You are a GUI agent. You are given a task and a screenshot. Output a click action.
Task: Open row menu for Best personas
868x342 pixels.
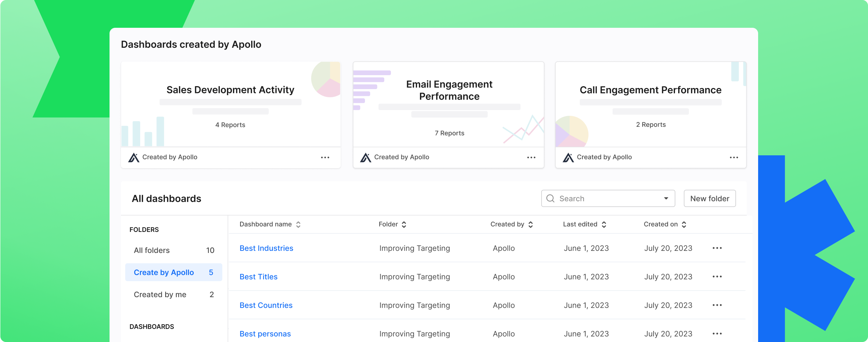pyautogui.click(x=717, y=333)
